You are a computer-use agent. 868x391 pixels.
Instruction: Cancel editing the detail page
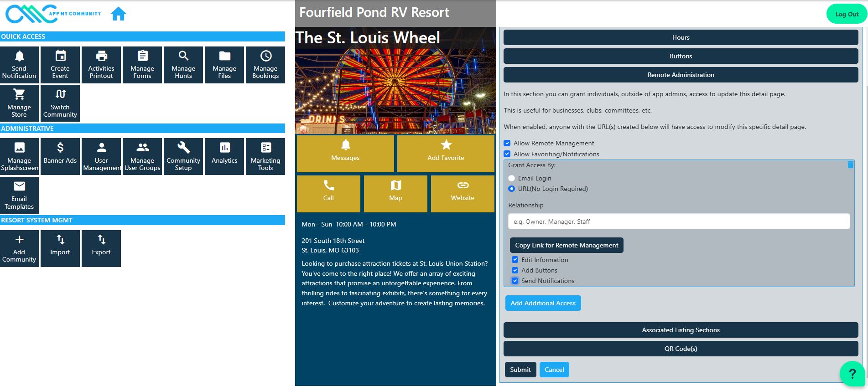click(x=554, y=370)
